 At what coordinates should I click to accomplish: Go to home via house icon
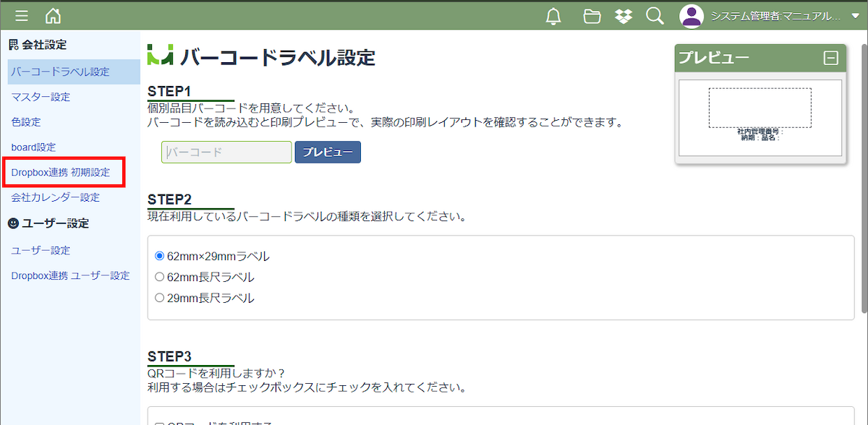click(x=53, y=16)
